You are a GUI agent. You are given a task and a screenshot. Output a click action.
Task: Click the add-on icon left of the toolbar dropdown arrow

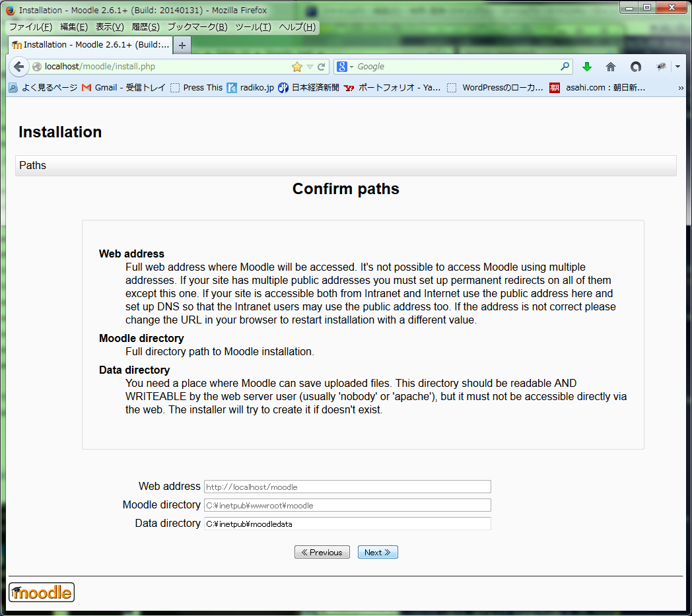(661, 67)
